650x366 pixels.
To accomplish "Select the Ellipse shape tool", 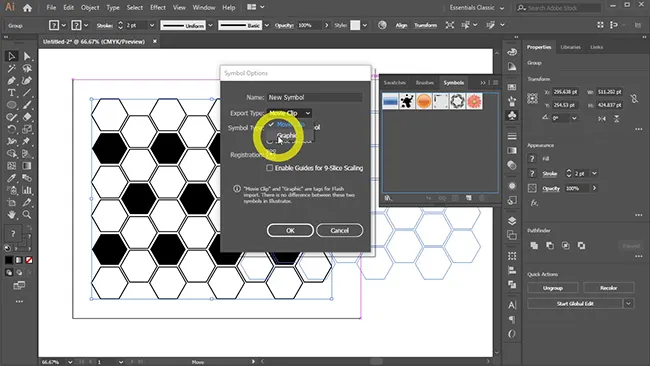I will [x=11, y=105].
